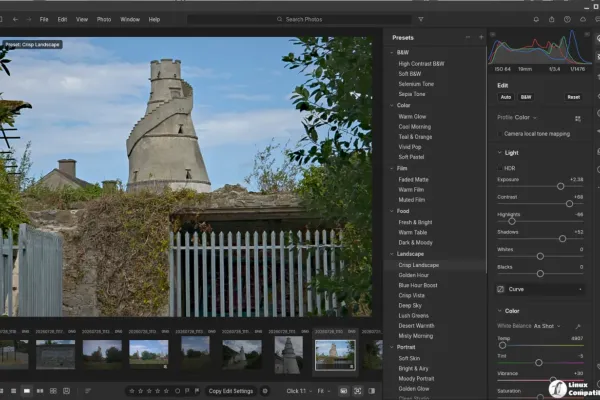Collapse the Film preset group
600x400 pixels.
[391, 168]
